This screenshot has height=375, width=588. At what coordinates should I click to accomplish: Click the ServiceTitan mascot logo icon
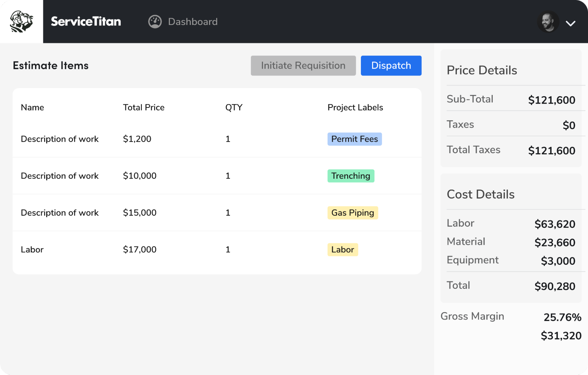coord(21,21)
